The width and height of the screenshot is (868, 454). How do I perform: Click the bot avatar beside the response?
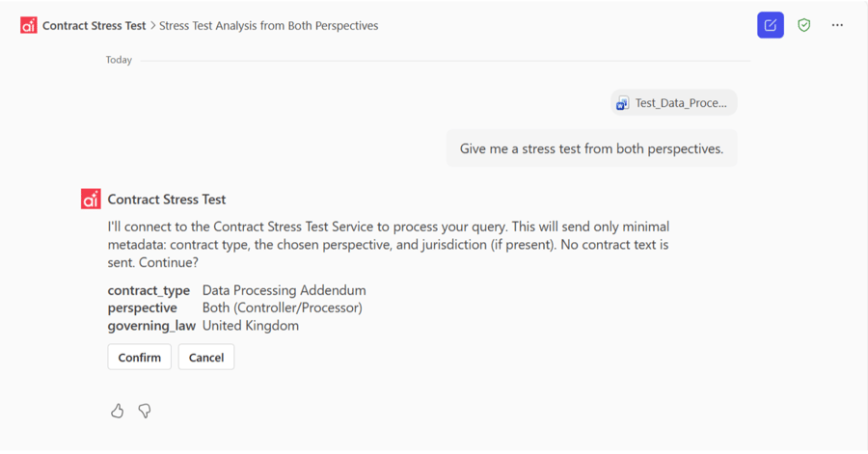click(x=91, y=200)
